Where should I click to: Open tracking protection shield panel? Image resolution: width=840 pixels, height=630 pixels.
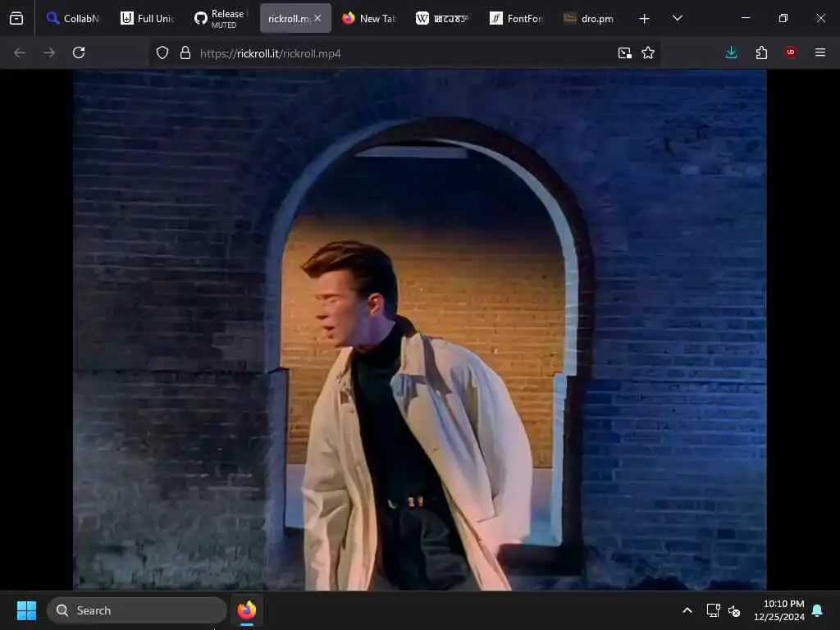click(162, 53)
